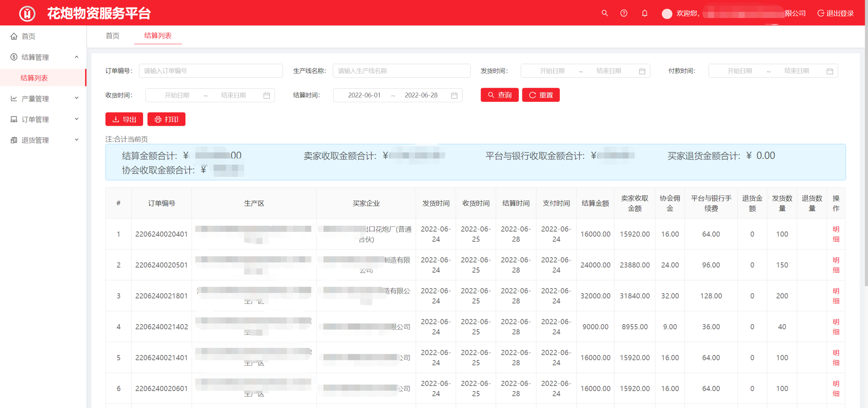Open 退货管理 sidebar menu
Viewport: 868px width, 408px height.
click(43, 140)
